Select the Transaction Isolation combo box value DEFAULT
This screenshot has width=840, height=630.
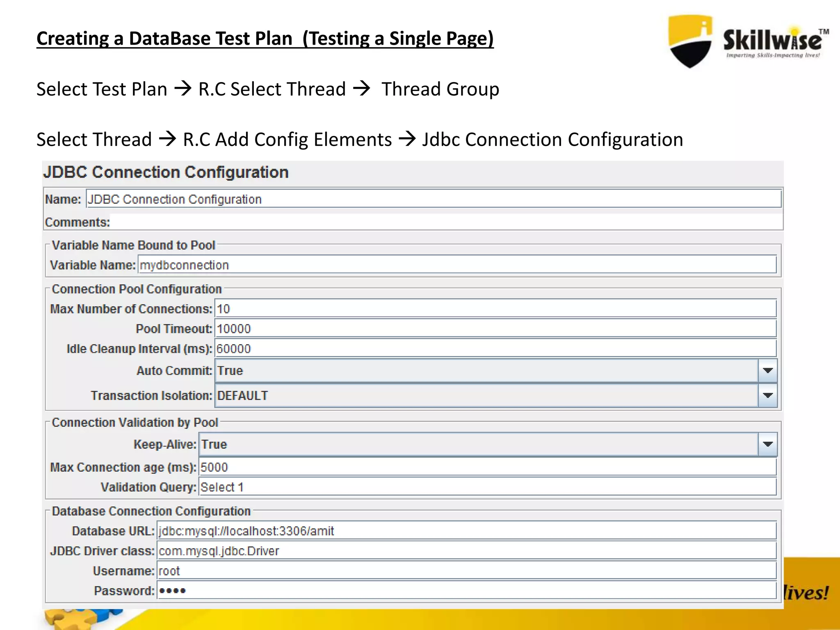(x=486, y=396)
